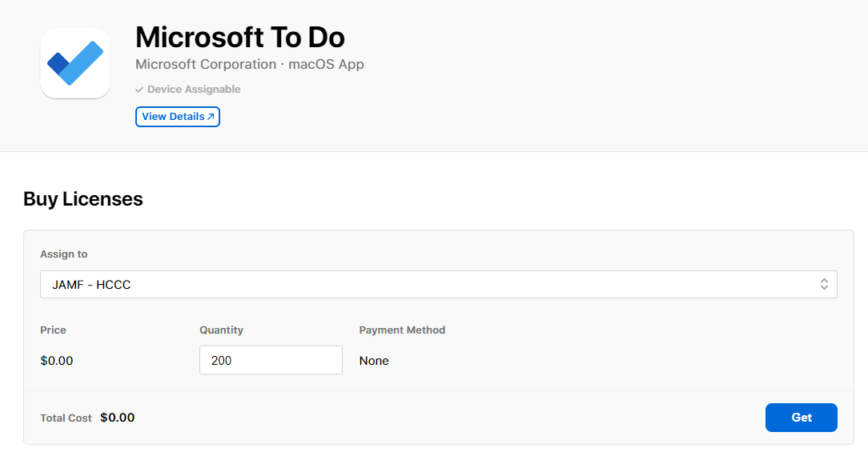868x464 pixels.
Task: Click the Payment Method value None
Action: 374,361
